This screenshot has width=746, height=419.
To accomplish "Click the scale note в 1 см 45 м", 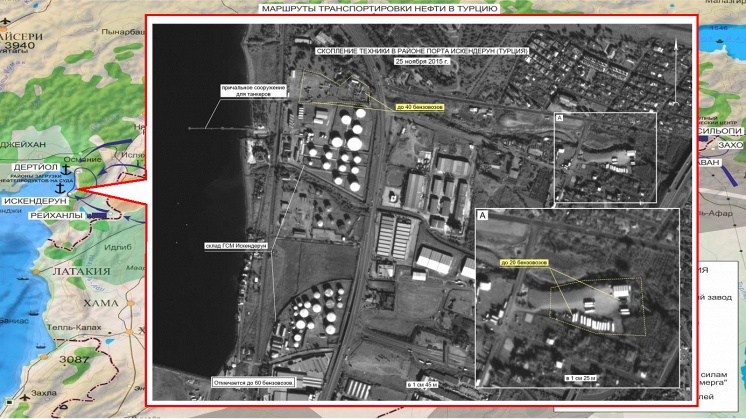I will pyautogui.click(x=422, y=384).
